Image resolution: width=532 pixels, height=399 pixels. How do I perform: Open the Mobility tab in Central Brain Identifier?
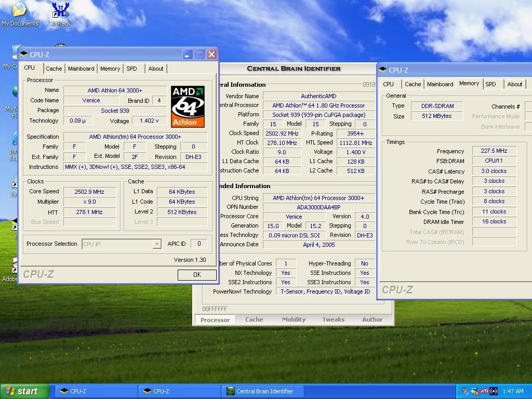(x=294, y=319)
